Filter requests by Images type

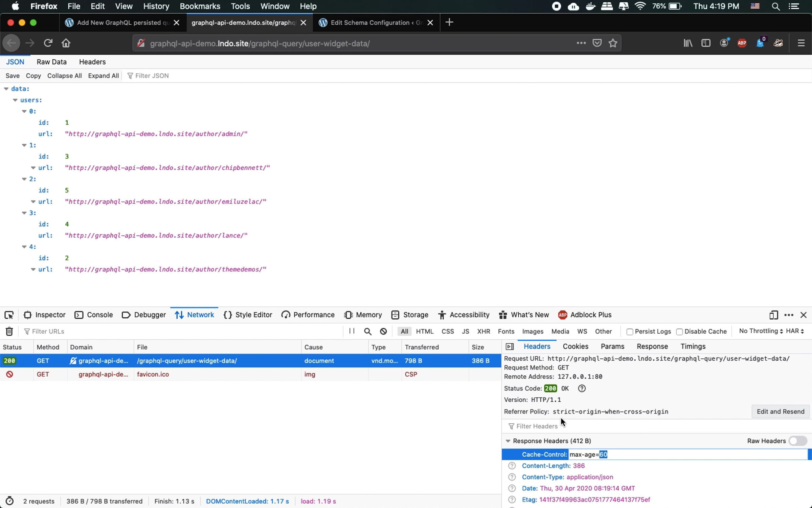click(533, 331)
